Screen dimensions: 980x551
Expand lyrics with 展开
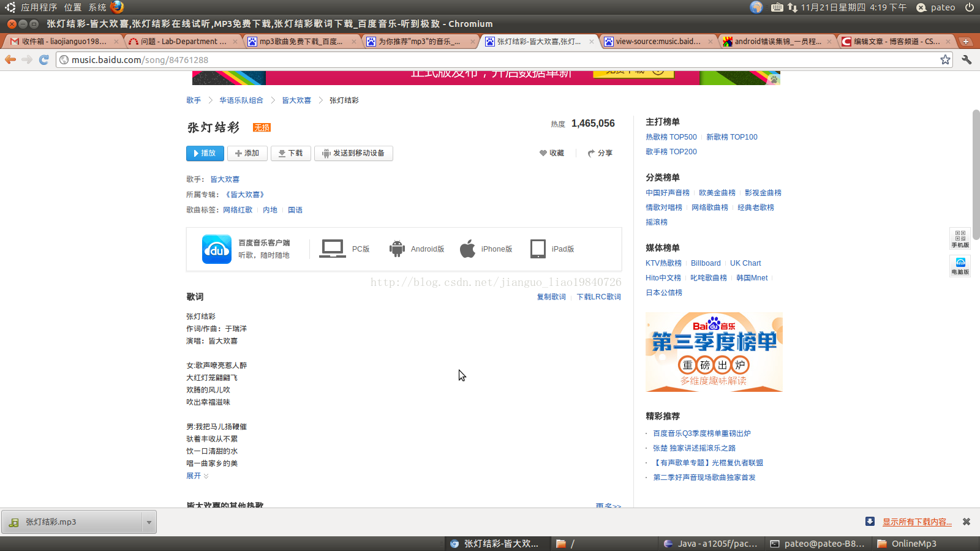(197, 476)
